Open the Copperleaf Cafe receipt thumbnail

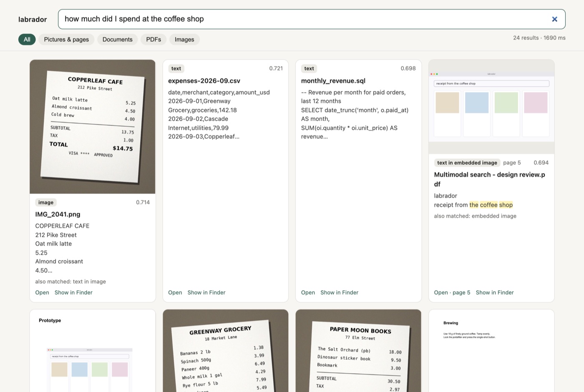point(93,127)
